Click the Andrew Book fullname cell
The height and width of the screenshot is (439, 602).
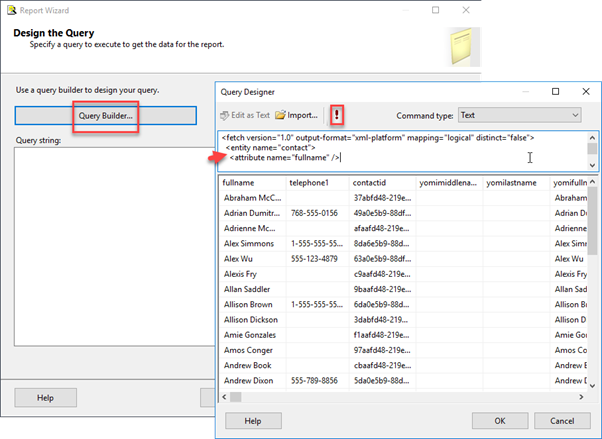(x=253, y=365)
